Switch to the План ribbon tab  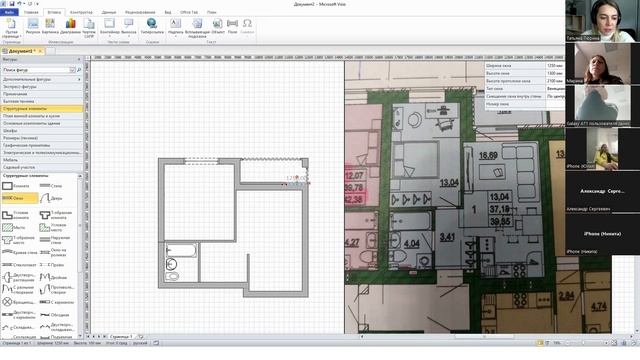click(x=211, y=12)
